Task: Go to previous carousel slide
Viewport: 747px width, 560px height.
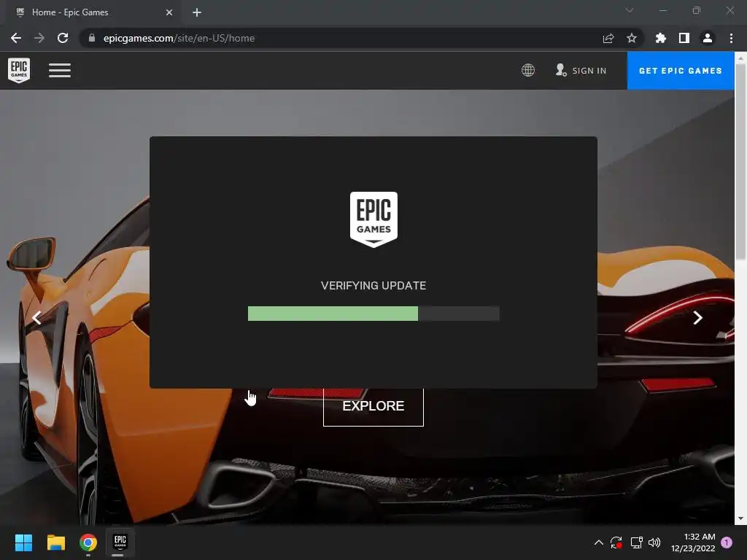Action: 36,318
